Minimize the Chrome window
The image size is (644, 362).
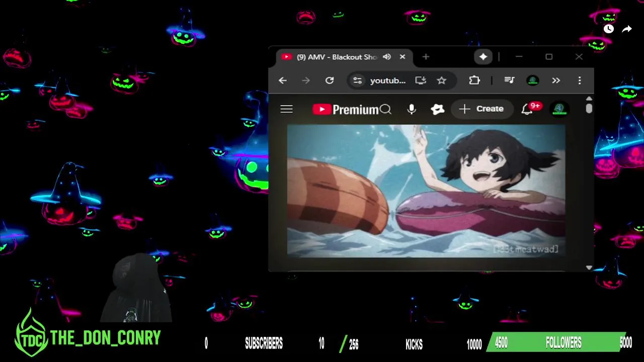[x=519, y=57]
